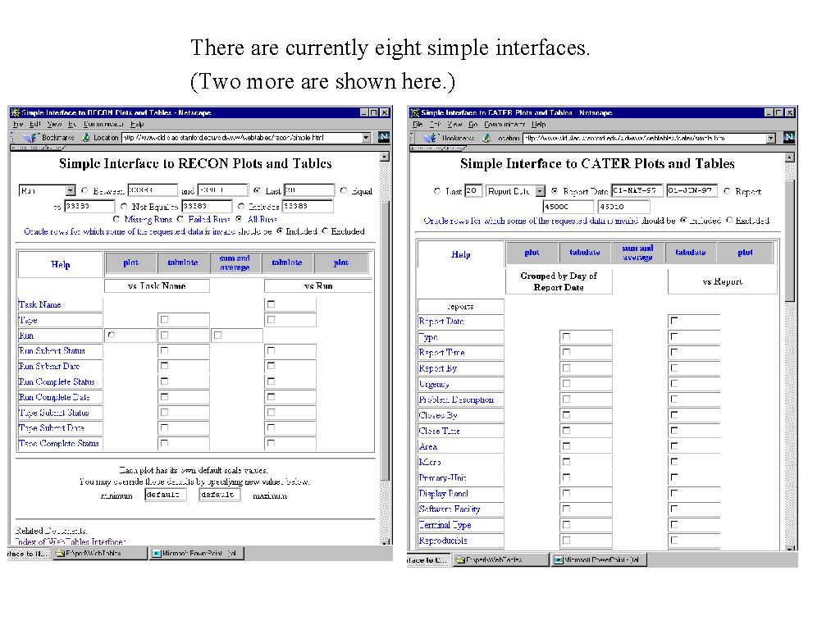Open the View menu in RECON window

click(54, 125)
